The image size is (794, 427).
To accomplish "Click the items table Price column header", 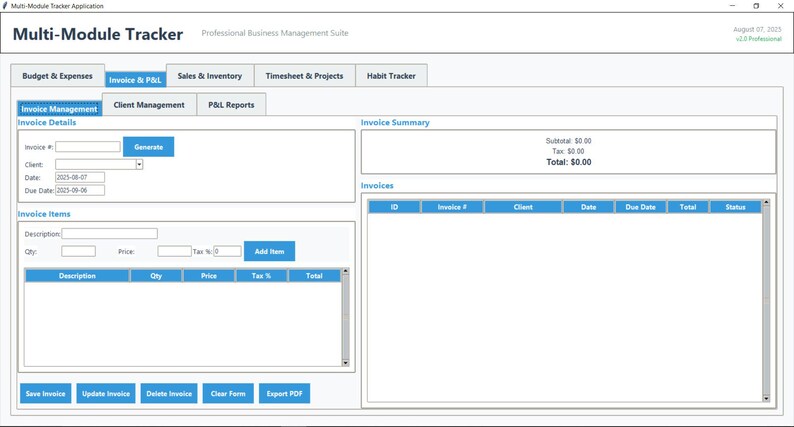I will [x=209, y=276].
